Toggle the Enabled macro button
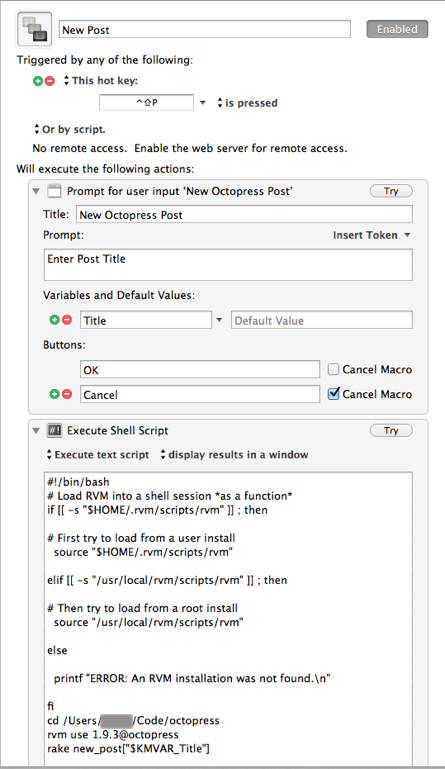 tap(397, 29)
